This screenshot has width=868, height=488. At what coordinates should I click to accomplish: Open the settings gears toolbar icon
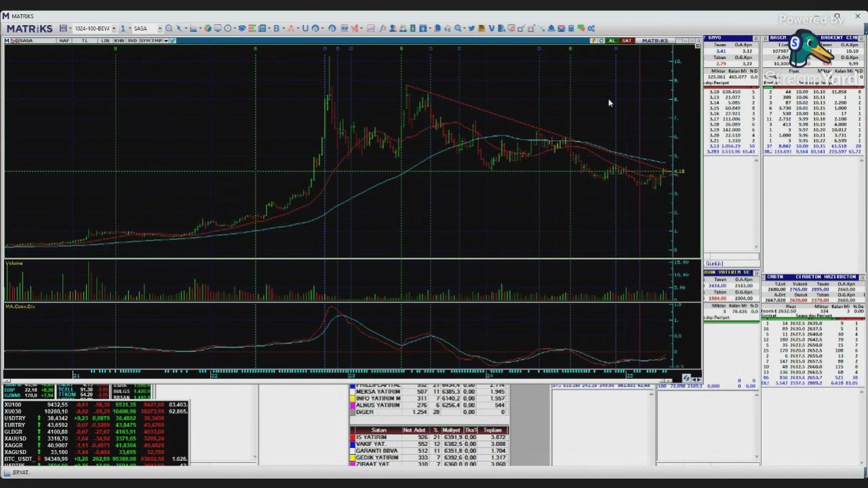click(591, 28)
